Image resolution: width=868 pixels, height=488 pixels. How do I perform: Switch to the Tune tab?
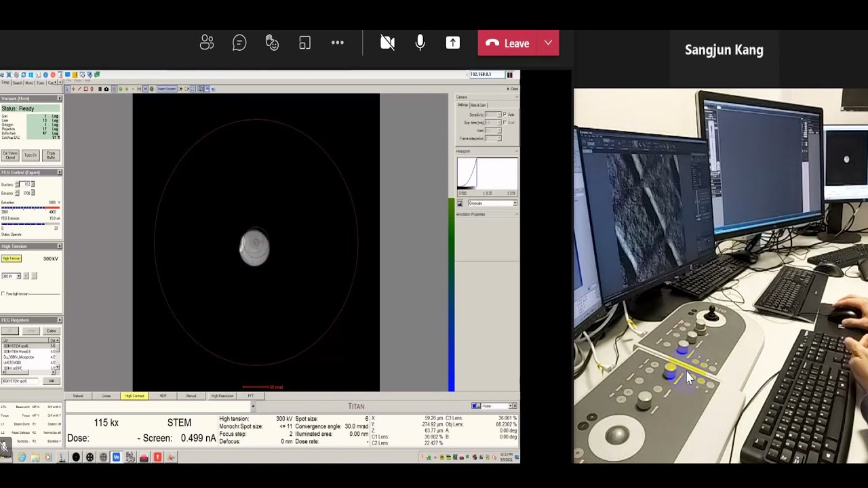(40, 83)
